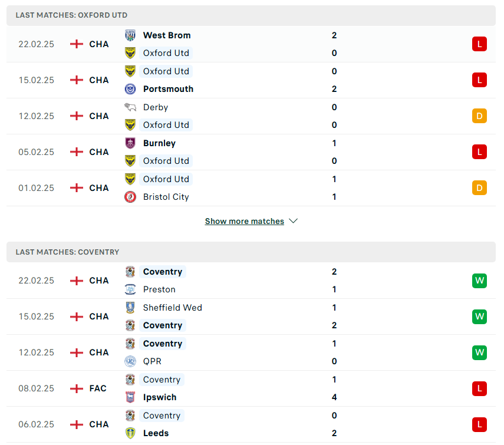
Task: Click green W badge for Preston match
Action: tap(479, 281)
